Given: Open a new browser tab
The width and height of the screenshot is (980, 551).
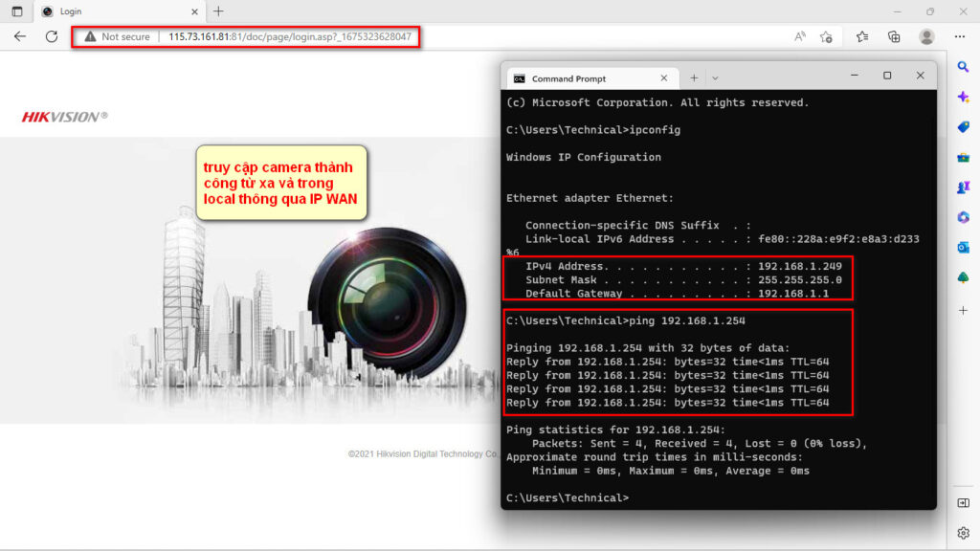Looking at the screenshot, I should [x=218, y=11].
